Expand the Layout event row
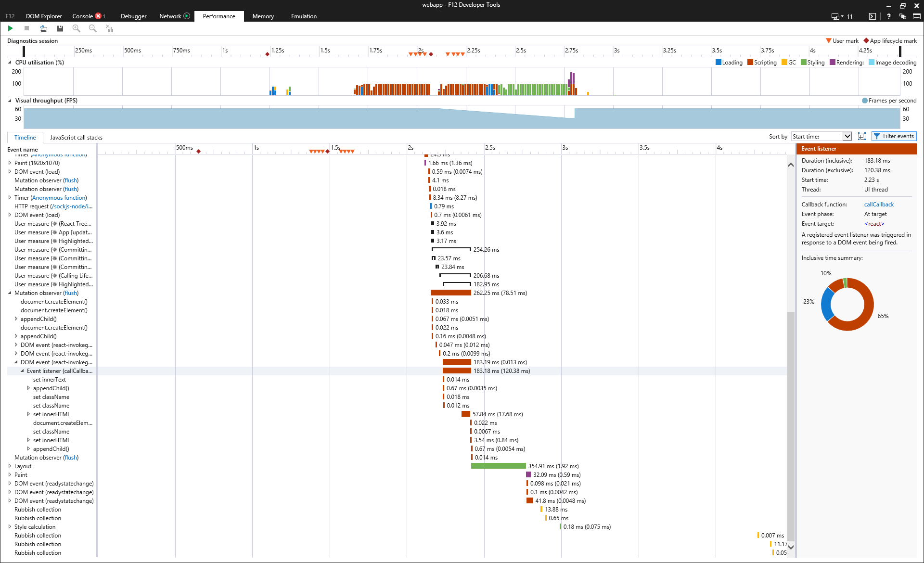 (10, 466)
